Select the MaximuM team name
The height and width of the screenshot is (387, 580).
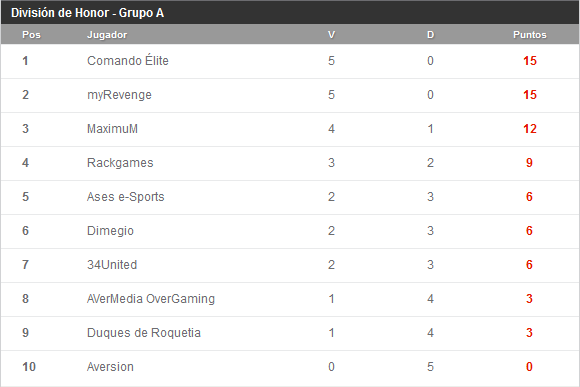(x=112, y=129)
